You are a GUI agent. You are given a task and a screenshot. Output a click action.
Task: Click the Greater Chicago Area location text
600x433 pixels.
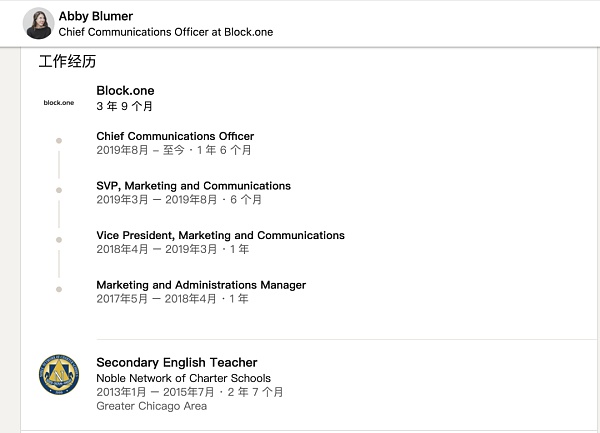(x=151, y=407)
